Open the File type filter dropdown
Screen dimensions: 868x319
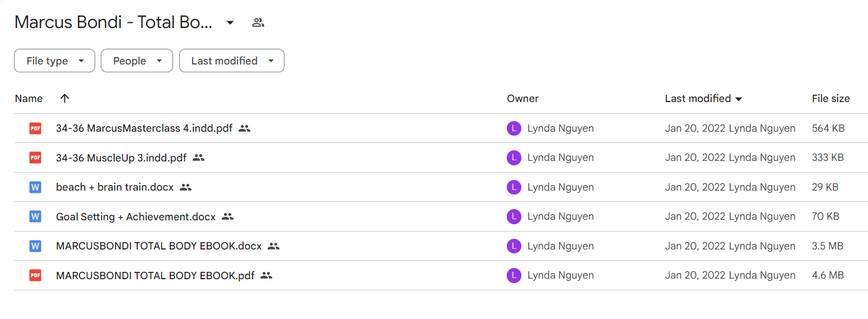54,61
